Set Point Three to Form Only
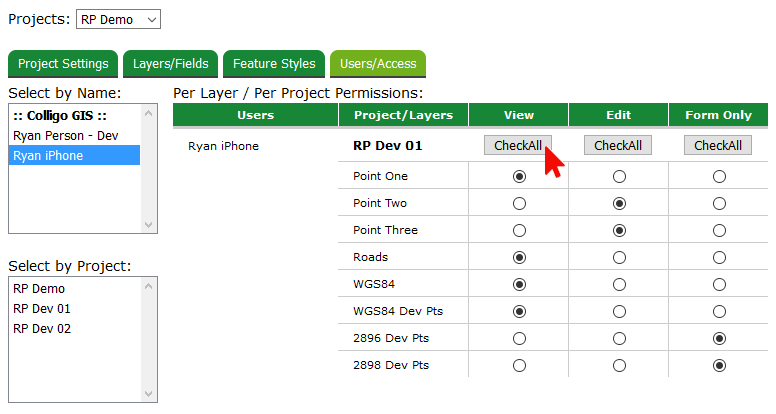This screenshot has height=414, width=776. (719, 231)
